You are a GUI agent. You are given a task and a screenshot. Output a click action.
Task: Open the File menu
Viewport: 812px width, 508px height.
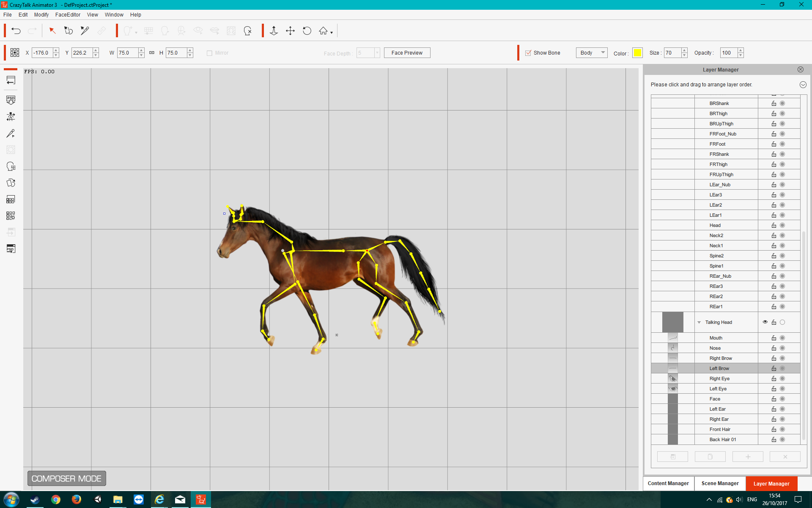click(x=8, y=14)
